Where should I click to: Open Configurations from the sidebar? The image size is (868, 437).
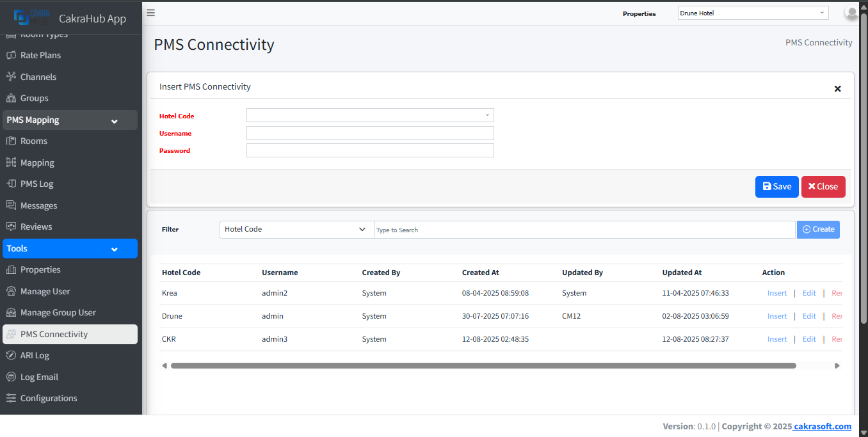(x=48, y=397)
